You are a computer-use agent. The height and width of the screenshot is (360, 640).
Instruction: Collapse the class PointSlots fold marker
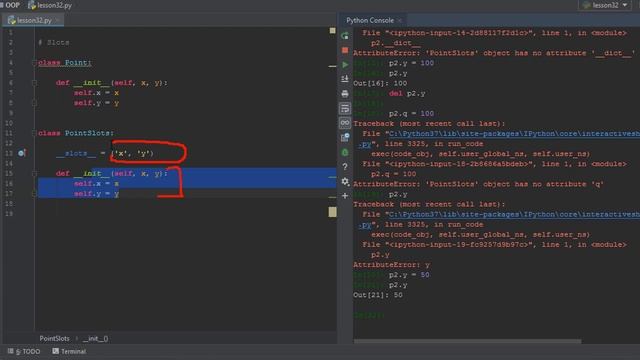(35, 133)
